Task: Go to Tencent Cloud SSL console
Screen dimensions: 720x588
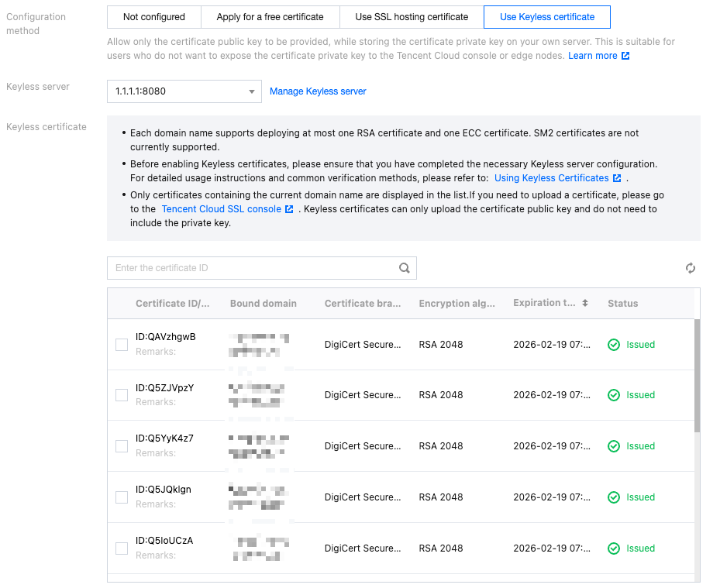Action: [x=221, y=209]
